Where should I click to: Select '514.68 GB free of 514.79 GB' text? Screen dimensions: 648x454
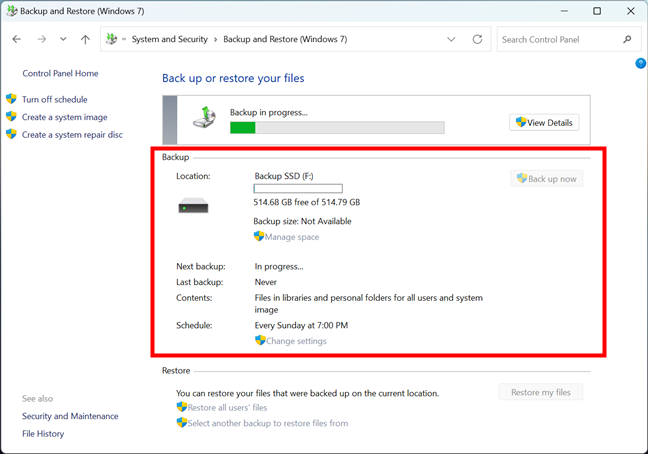pos(307,202)
